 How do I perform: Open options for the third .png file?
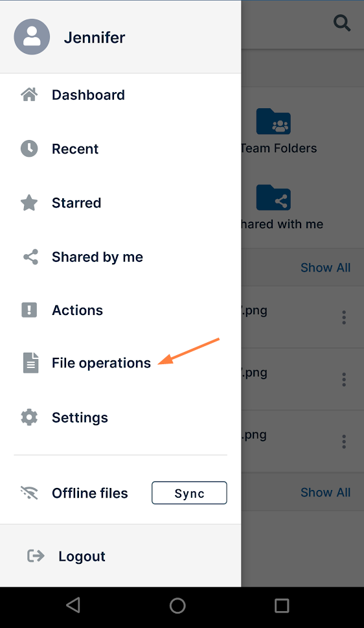344,441
